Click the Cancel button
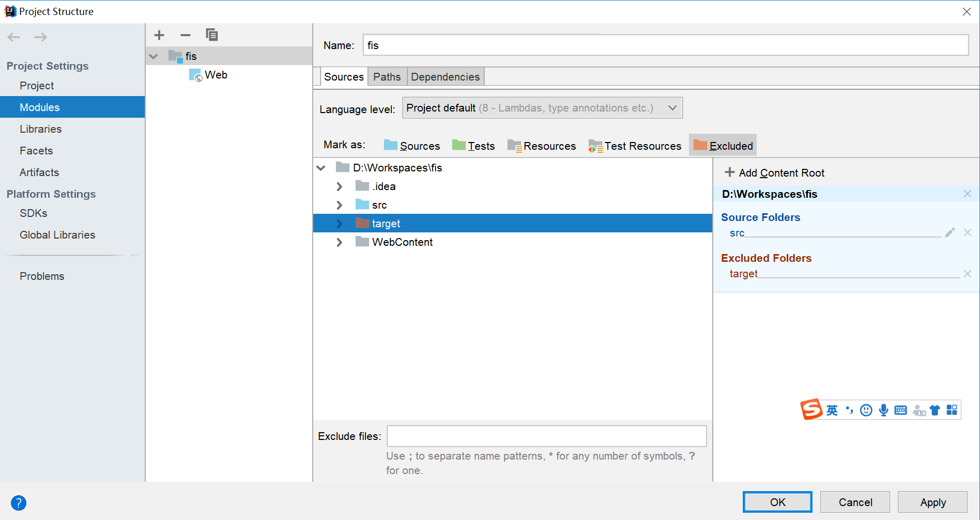Viewport: 980px width, 520px height. click(855, 502)
